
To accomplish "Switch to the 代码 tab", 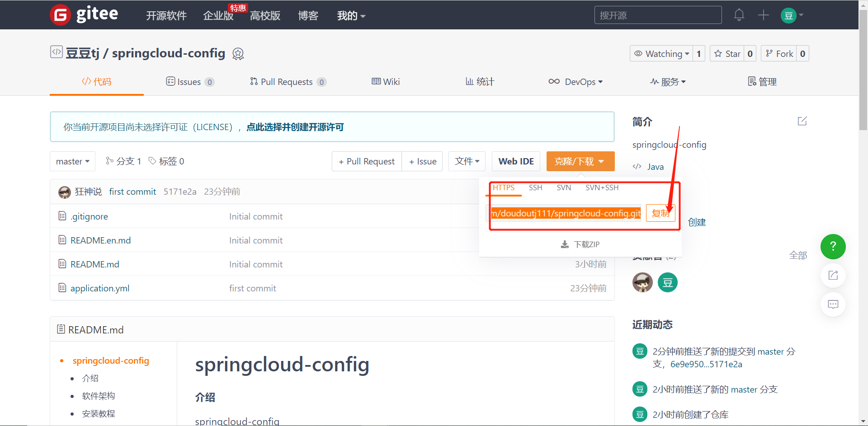I will 97,82.
